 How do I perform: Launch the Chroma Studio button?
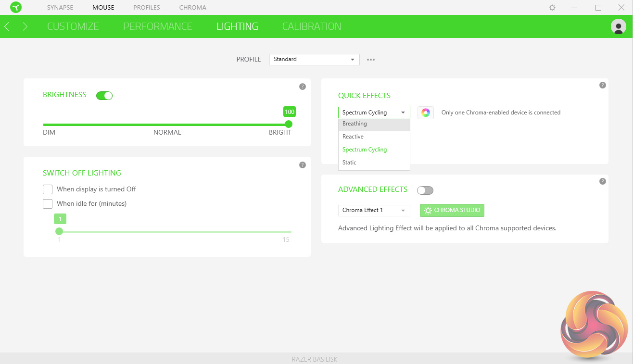(452, 211)
